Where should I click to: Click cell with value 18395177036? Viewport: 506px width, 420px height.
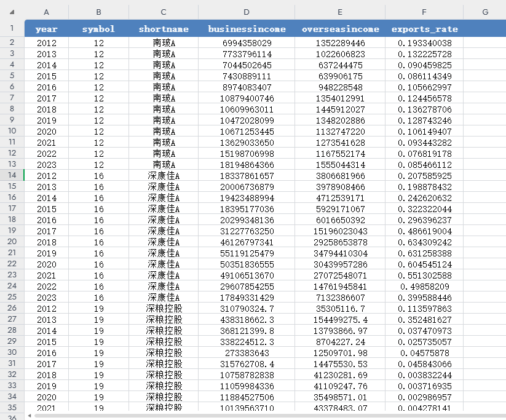(247, 209)
